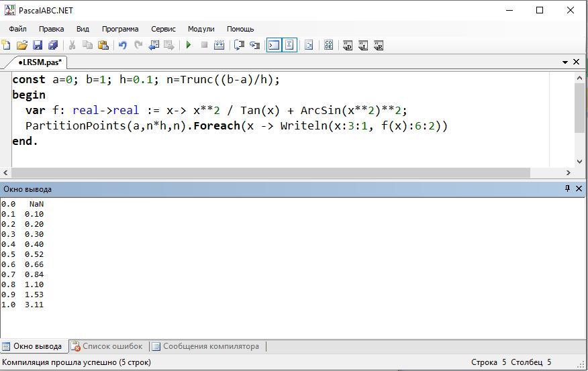Click the 'end.' line in editor
The height and width of the screenshot is (371, 588).
coord(25,142)
